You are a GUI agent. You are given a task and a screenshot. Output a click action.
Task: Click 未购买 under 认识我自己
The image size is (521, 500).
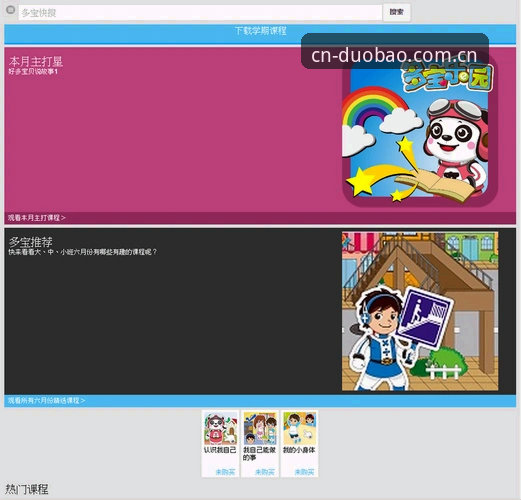tap(225, 472)
